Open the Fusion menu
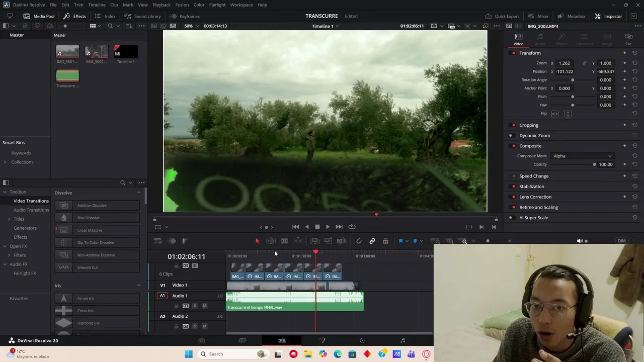The height and width of the screenshot is (362, 644). pos(182,5)
